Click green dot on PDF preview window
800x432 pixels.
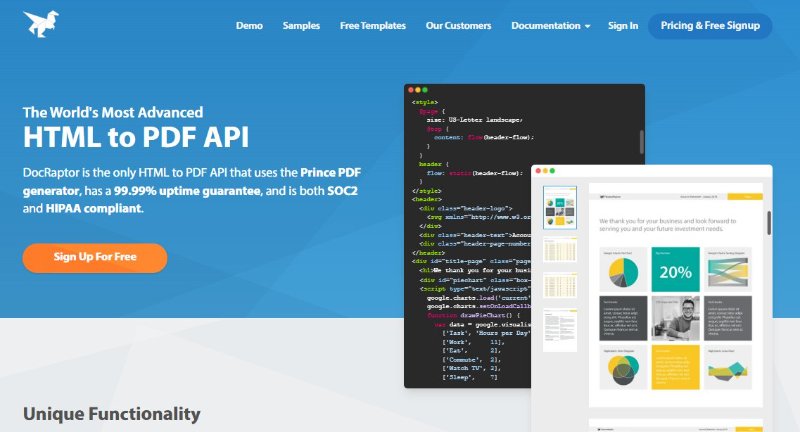pyautogui.click(x=551, y=171)
